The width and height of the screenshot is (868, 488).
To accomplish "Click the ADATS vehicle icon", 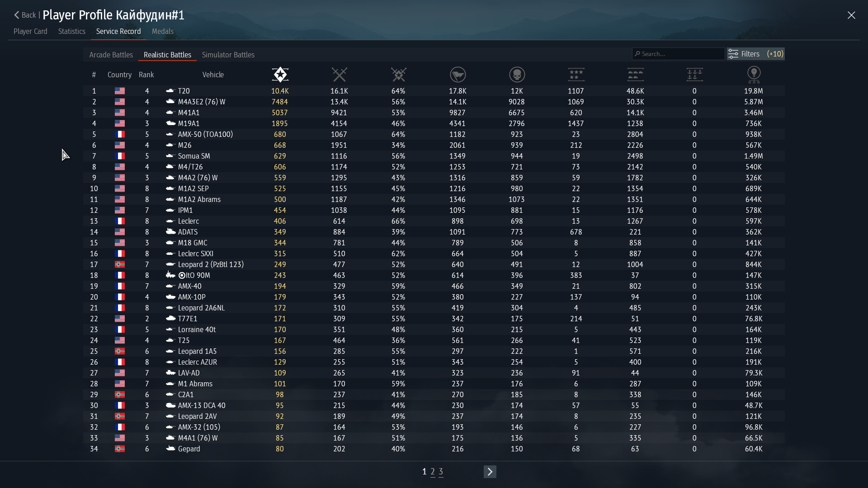I will coord(170,232).
